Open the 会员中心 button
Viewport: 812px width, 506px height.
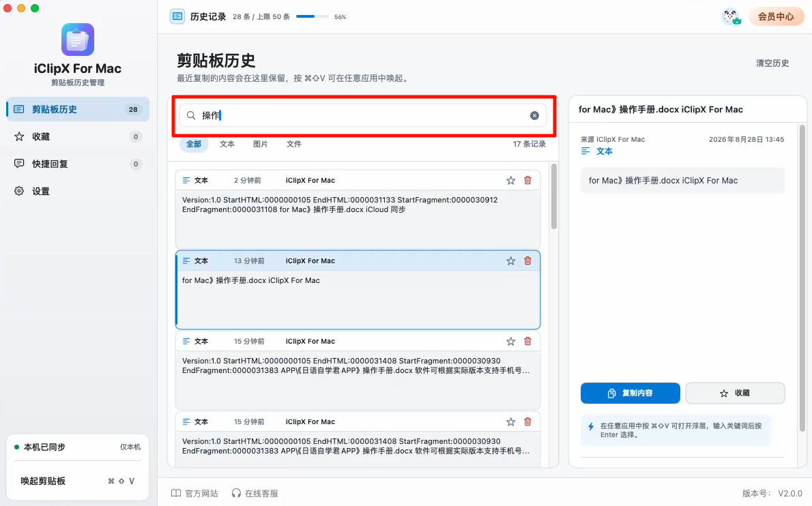776,16
